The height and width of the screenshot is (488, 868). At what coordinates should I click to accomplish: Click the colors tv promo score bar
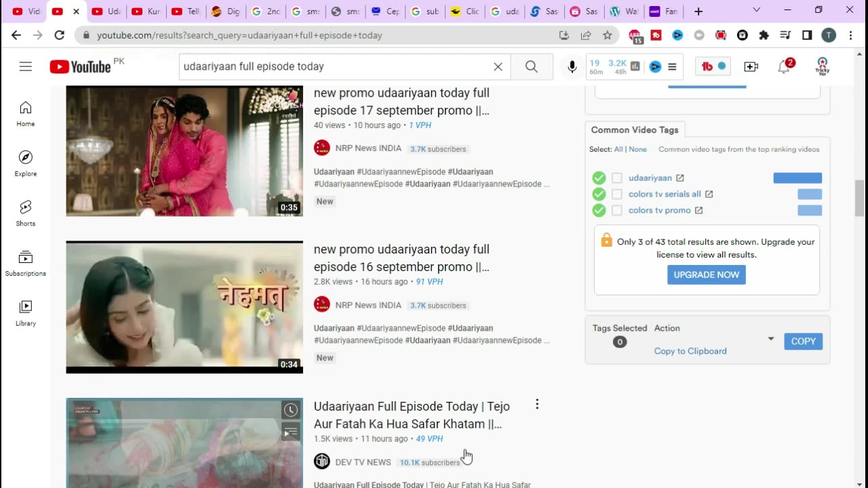[x=810, y=211]
